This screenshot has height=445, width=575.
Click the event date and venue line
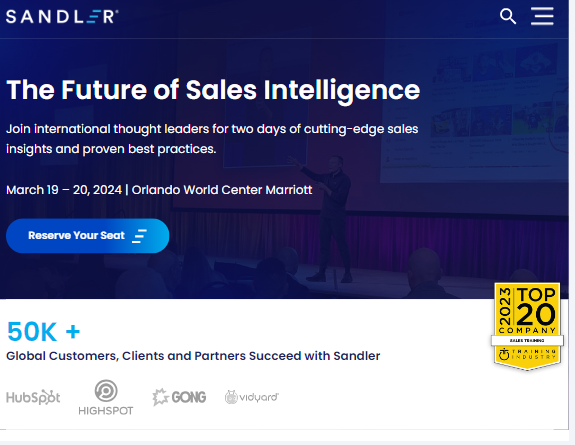(x=159, y=190)
